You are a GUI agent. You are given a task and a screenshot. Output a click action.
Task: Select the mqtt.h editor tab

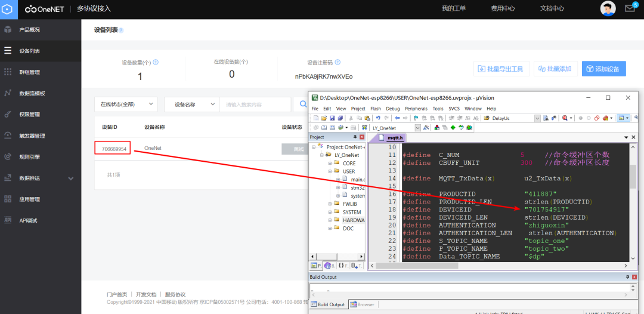pos(391,138)
